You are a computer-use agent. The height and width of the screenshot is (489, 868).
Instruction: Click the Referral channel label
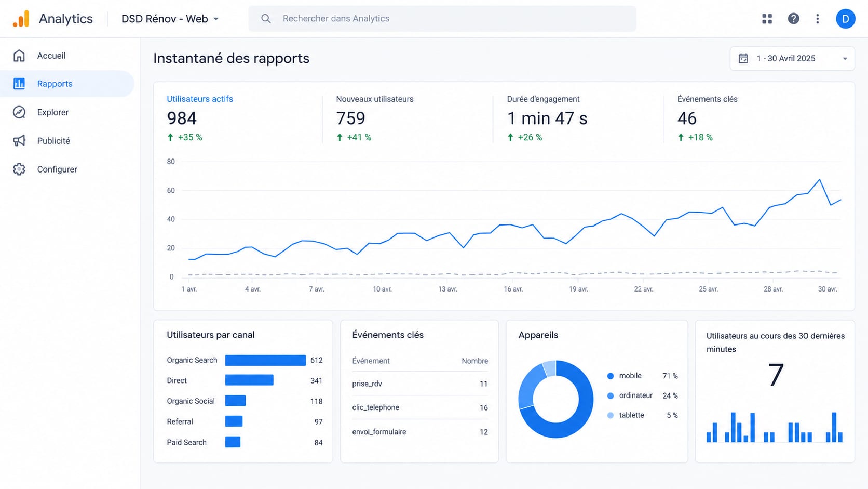click(180, 421)
